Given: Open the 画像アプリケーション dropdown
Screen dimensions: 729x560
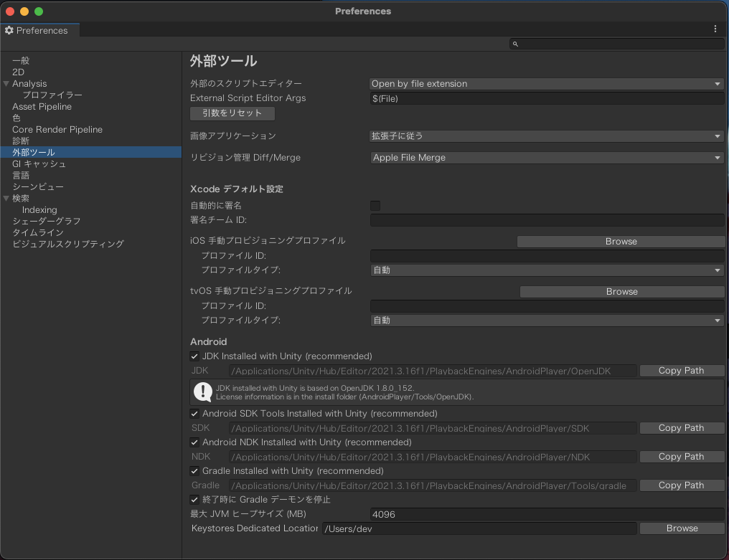Looking at the screenshot, I should [x=547, y=136].
